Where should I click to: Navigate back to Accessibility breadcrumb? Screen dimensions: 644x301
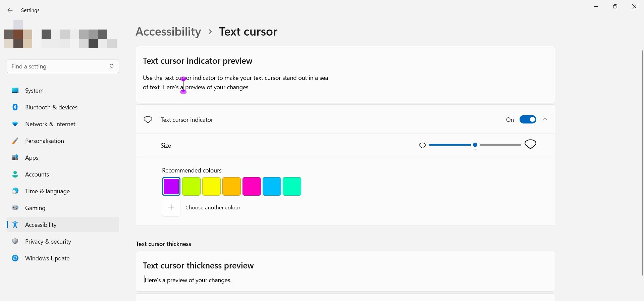click(168, 32)
